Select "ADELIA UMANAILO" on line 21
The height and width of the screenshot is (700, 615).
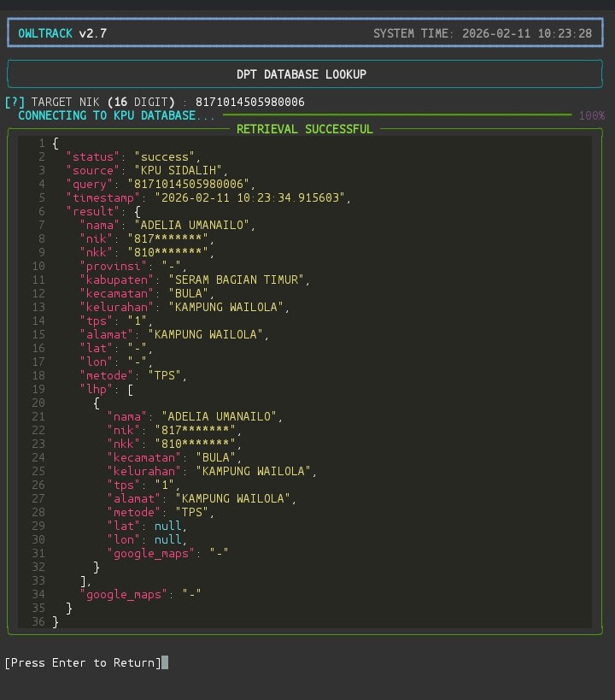point(220,416)
